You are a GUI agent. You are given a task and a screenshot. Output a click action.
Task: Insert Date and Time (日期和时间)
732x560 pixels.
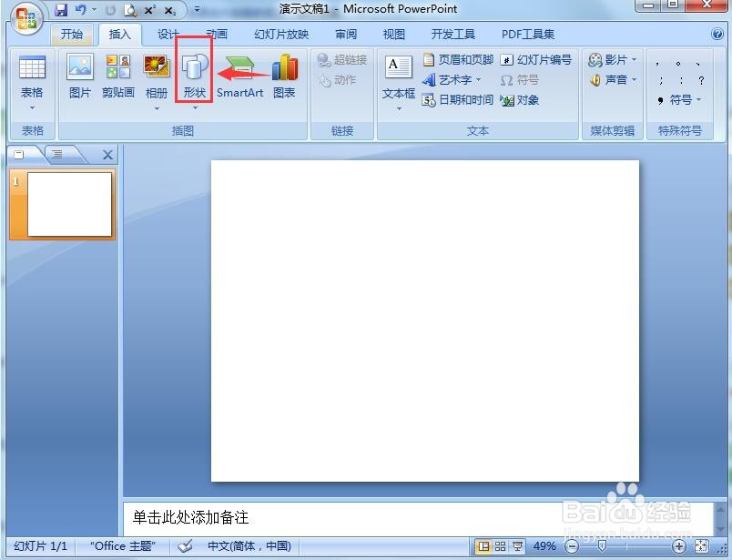click(457, 100)
